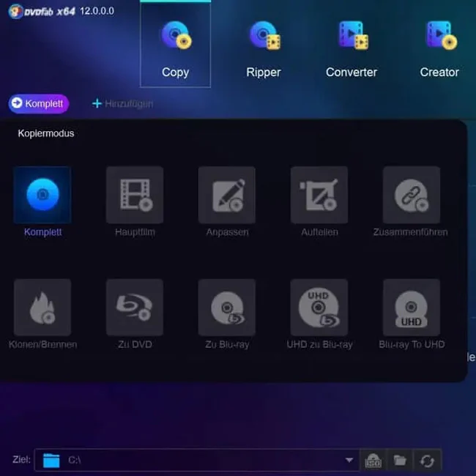The width and height of the screenshot is (476, 476).
Task: Click the Hinzufügen add source button
Action: (122, 104)
